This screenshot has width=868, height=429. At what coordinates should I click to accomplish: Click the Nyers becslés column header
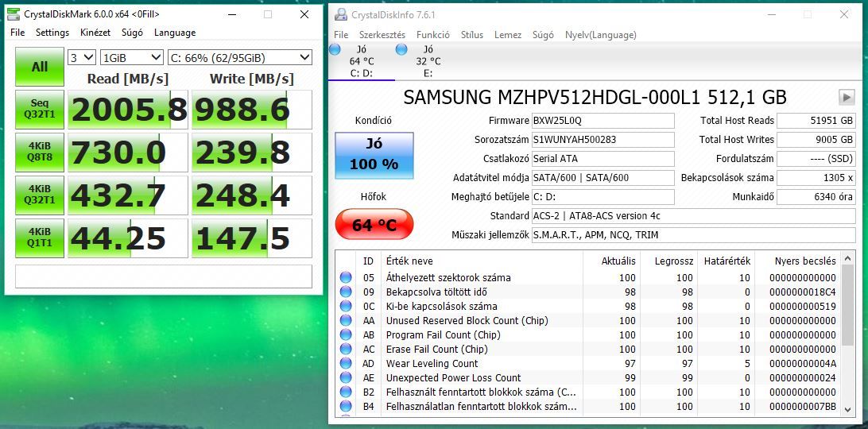pyautogui.click(x=805, y=261)
